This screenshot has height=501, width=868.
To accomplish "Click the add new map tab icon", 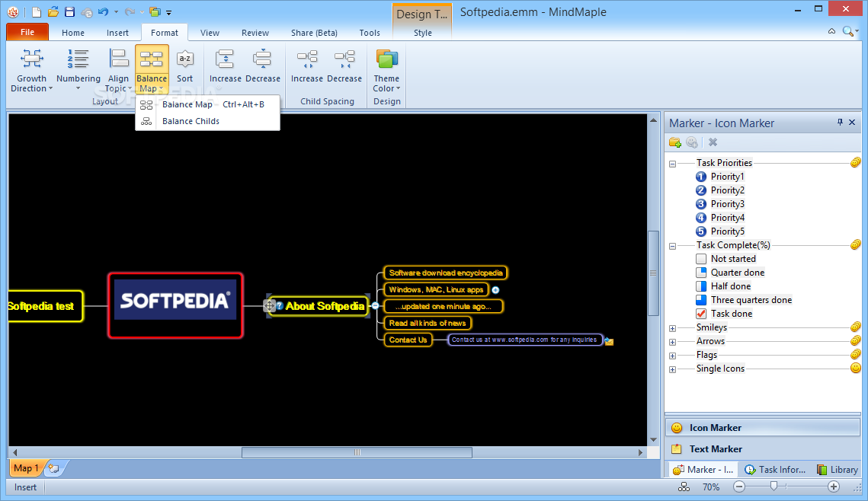I will (x=53, y=468).
